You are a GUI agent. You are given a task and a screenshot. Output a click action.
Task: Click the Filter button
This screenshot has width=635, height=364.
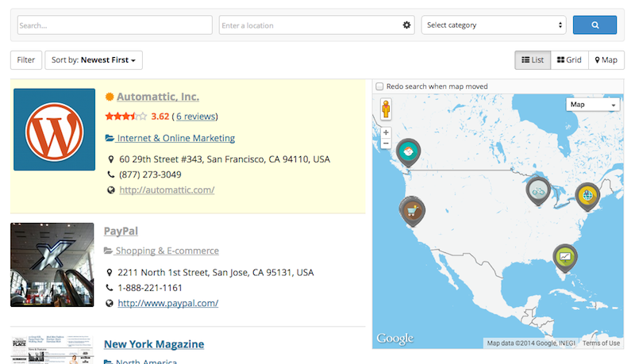[x=26, y=60]
